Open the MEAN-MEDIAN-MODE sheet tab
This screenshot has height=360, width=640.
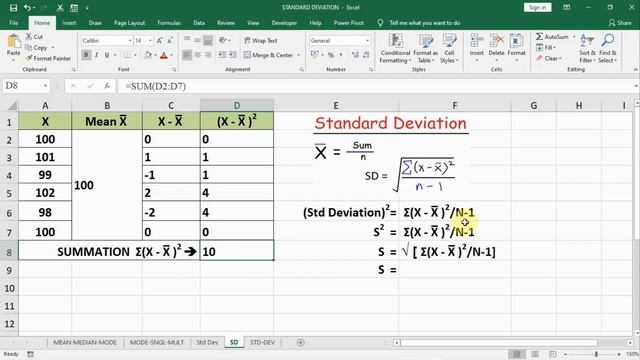tap(85, 342)
